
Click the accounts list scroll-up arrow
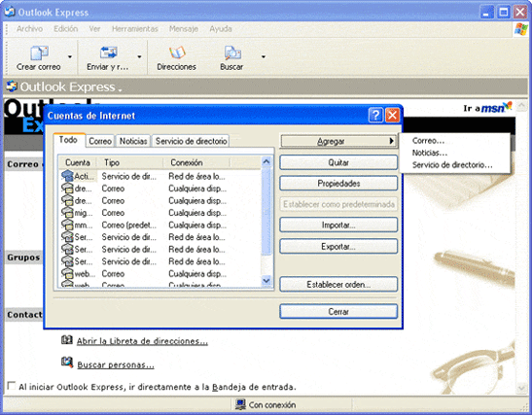click(266, 161)
